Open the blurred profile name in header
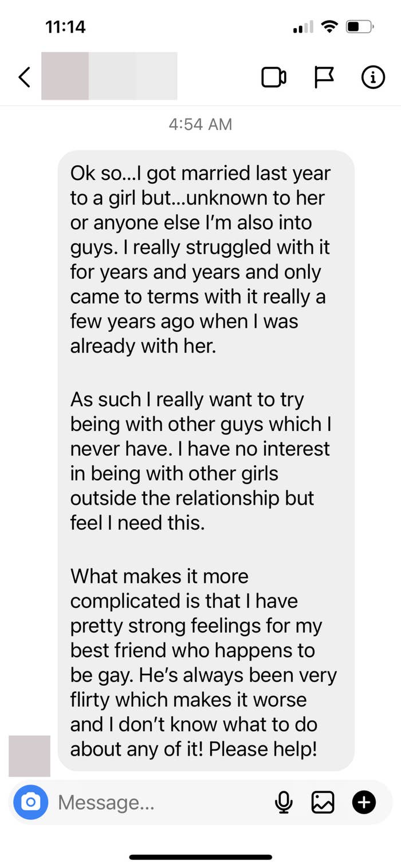 coord(133,76)
